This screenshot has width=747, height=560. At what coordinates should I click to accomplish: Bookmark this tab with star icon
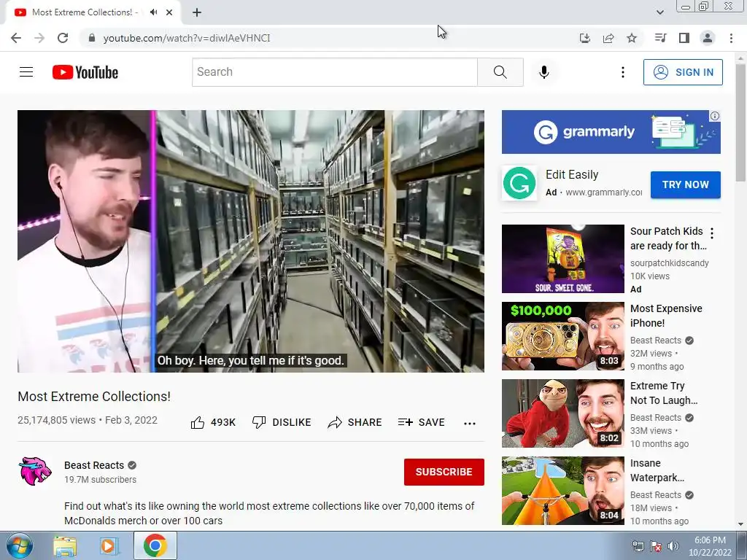(632, 38)
